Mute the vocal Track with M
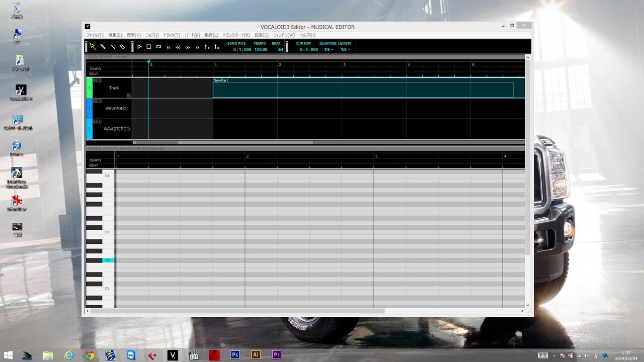This screenshot has height=362, width=644. pos(95,80)
